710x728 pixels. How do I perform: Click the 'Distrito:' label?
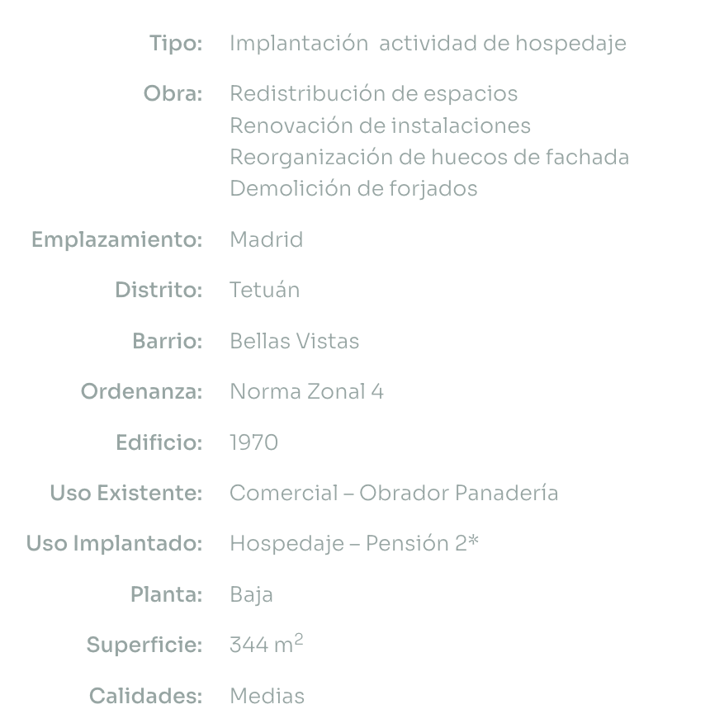pyautogui.click(x=158, y=291)
